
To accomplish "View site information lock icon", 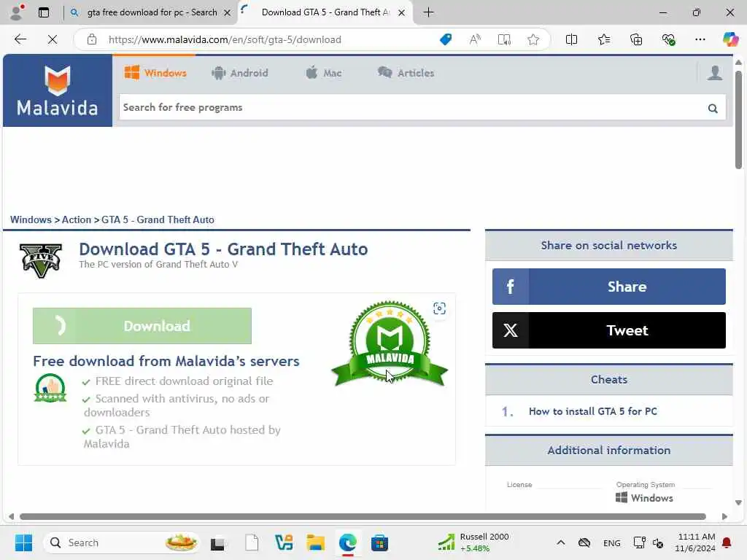I will click(x=92, y=39).
